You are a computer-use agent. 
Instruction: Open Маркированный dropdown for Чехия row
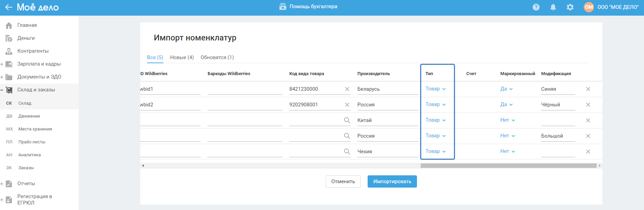pyautogui.click(x=508, y=151)
